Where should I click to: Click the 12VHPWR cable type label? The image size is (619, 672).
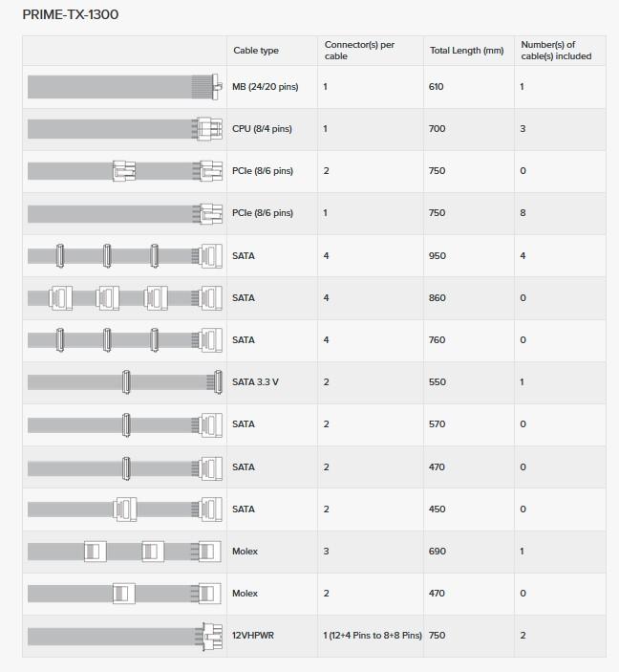[x=253, y=636]
